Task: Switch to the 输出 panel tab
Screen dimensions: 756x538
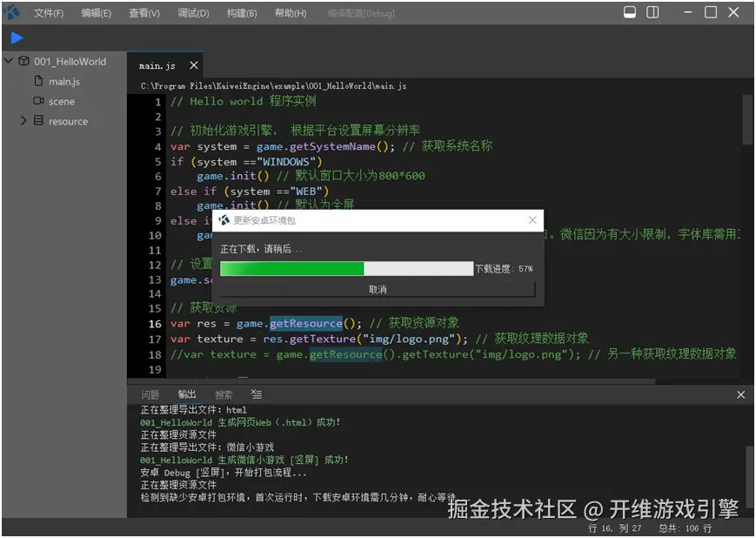Action: [186, 394]
